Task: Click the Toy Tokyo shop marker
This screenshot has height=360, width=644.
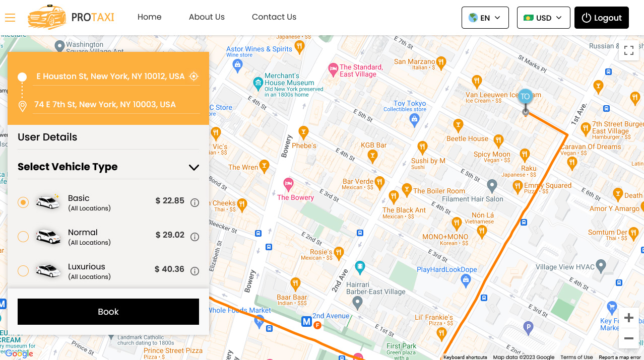Action: [x=414, y=119]
